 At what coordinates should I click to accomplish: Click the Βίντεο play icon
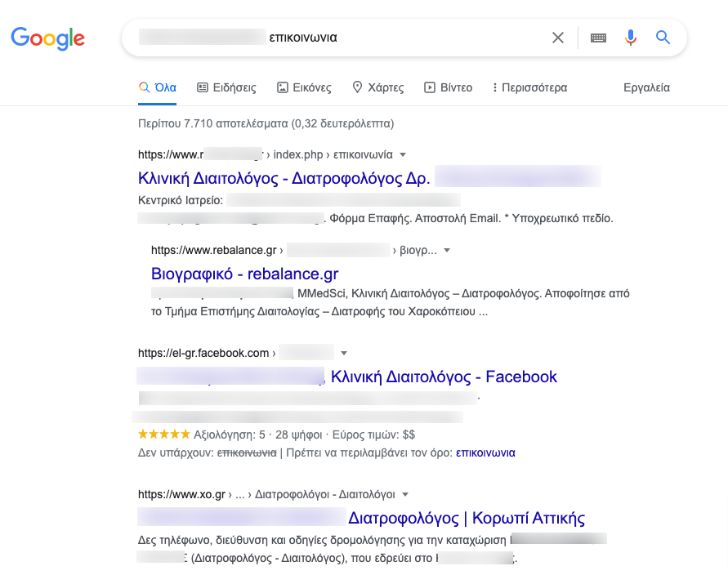click(x=430, y=87)
